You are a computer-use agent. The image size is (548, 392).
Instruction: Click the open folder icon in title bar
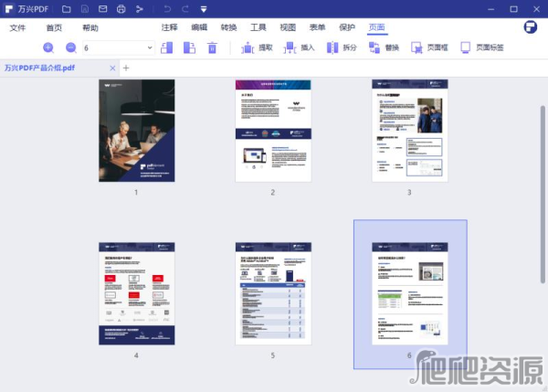[x=65, y=9]
